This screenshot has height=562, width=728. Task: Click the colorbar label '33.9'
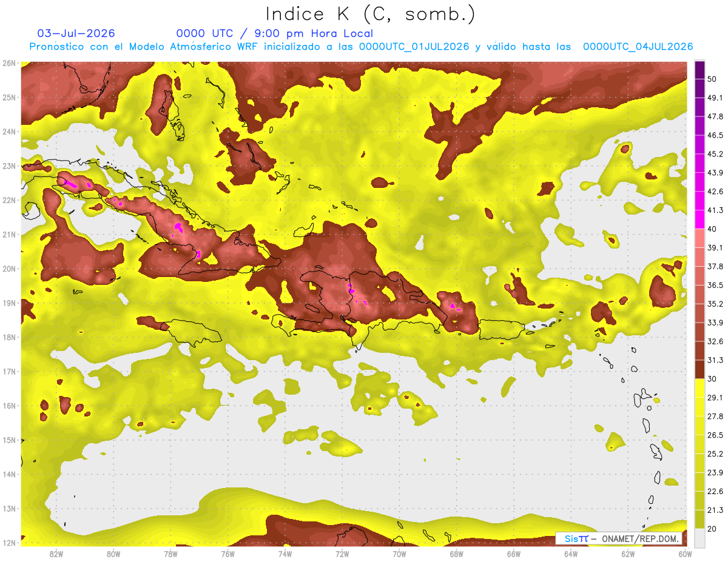(715, 323)
